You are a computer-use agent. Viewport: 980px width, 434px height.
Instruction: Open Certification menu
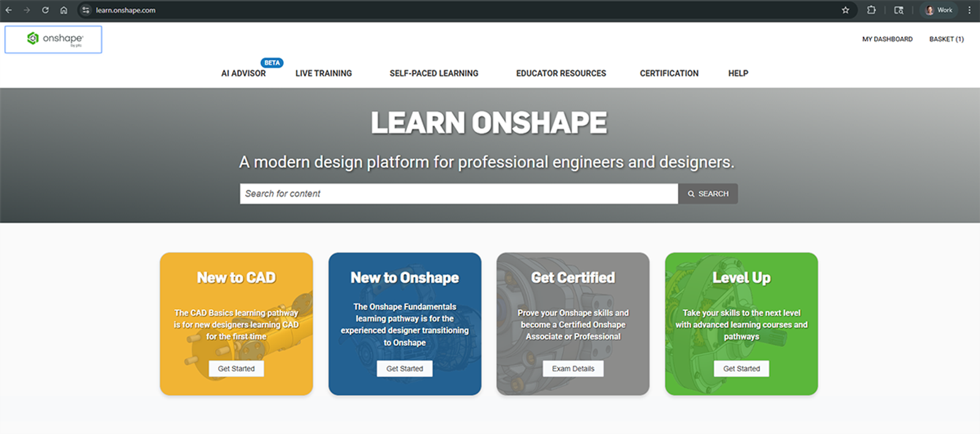(669, 73)
